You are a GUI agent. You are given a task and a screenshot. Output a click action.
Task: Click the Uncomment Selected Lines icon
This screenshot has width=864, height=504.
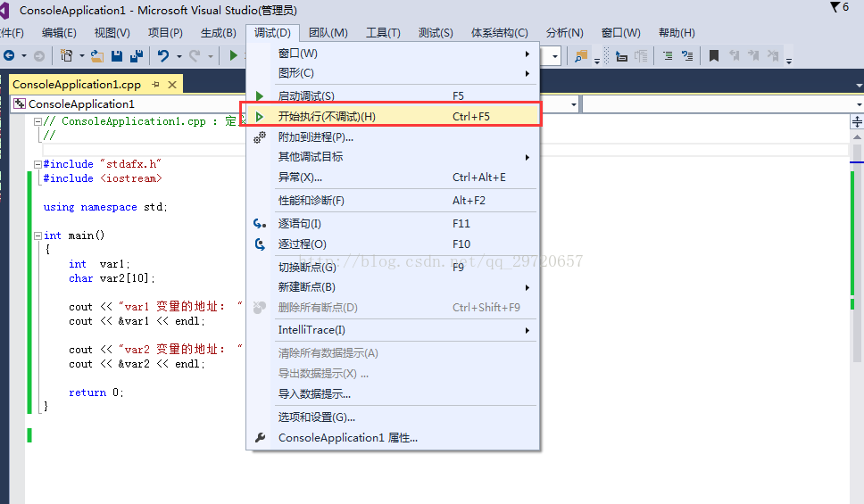(687, 55)
